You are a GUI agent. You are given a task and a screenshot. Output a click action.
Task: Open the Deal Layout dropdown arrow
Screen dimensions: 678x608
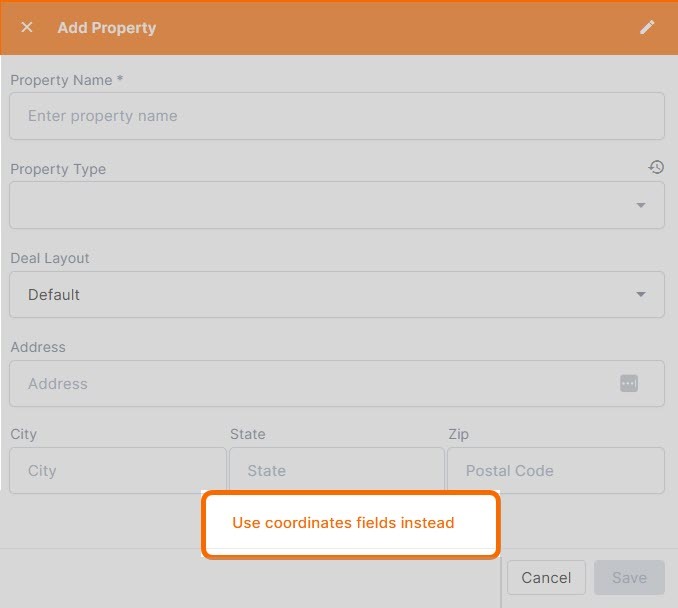tap(640, 295)
